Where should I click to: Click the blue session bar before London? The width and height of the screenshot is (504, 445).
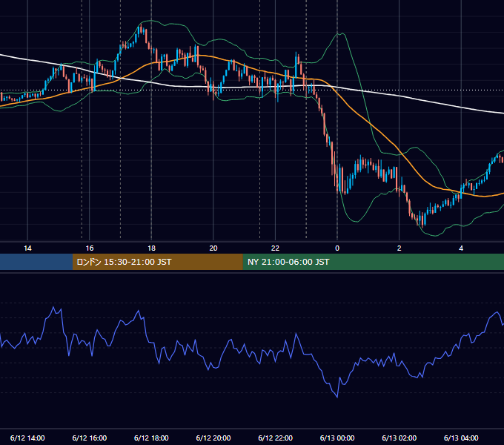click(x=36, y=262)
